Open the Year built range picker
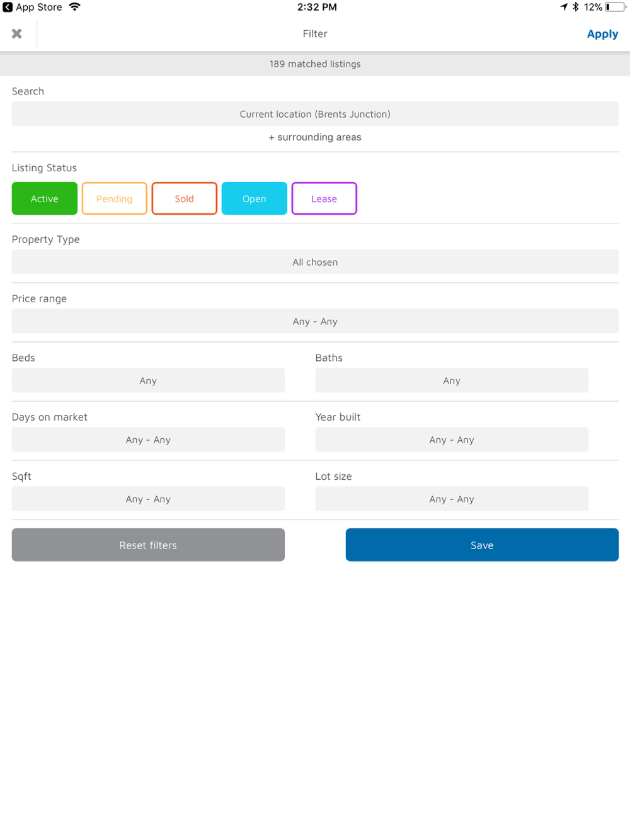 click(452, 440)
